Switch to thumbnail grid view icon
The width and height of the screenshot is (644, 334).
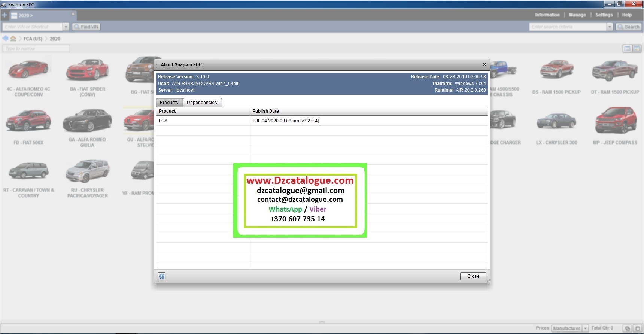[x=637, y=49]
